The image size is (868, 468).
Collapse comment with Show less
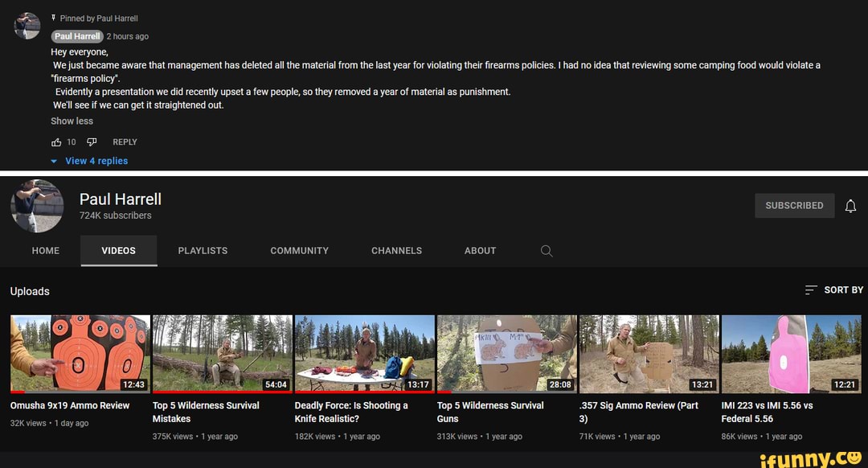[72, 121]
